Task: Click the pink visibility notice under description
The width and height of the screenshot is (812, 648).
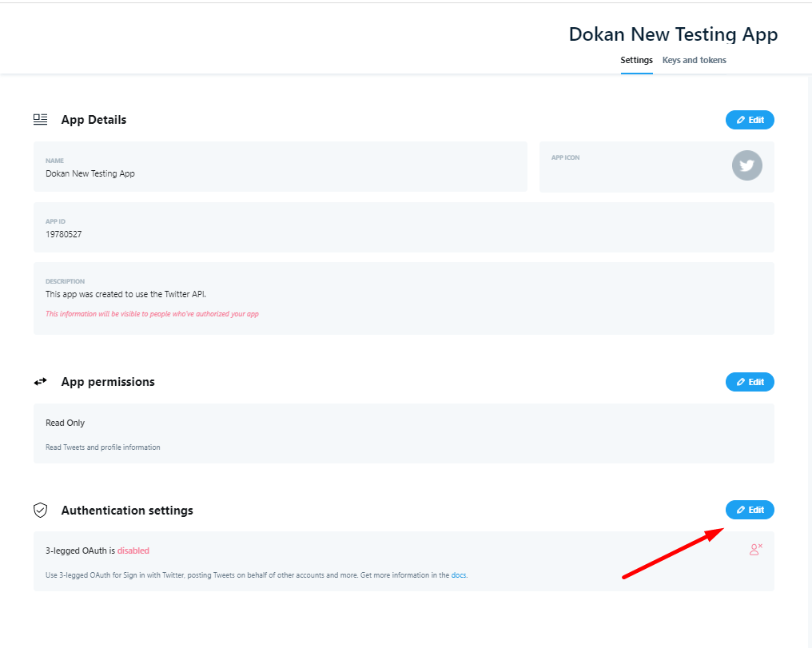Action: click(x=152, y=314)
